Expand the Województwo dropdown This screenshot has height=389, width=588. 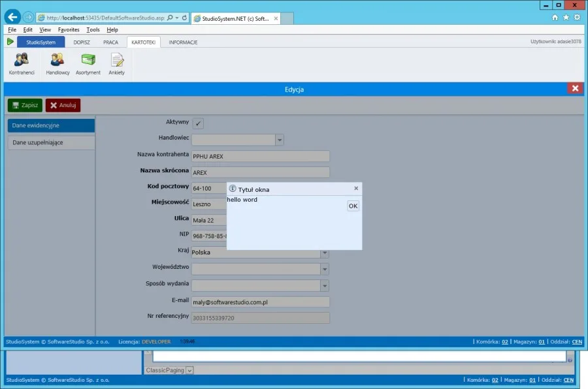[x=325, y=269]
